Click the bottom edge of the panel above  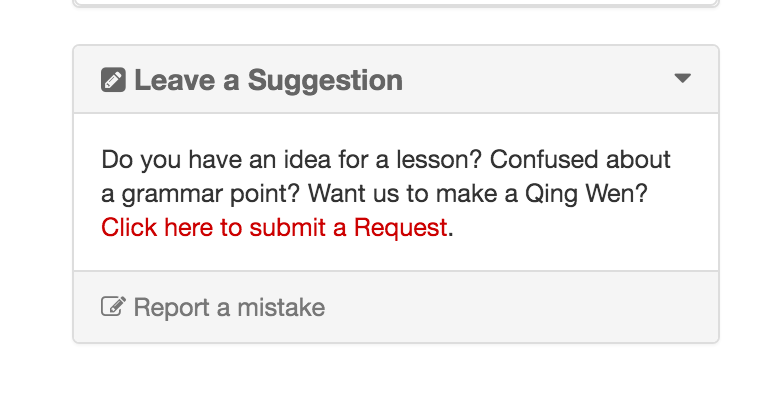[x=396, y=4]
